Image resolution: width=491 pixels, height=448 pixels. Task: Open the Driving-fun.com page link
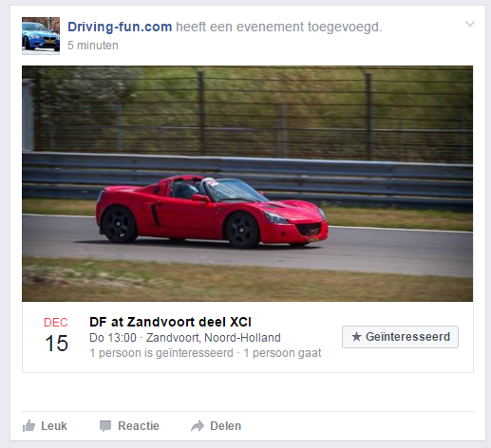[x=120, y=27]
